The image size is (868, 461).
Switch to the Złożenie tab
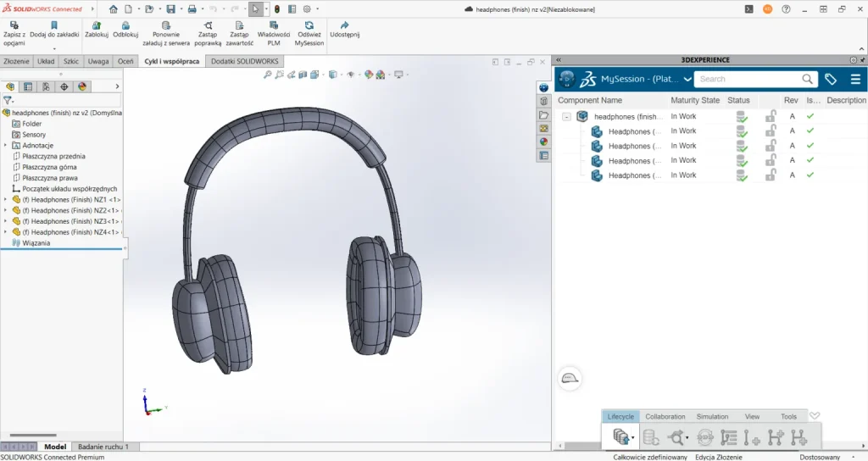click(17, 61)
